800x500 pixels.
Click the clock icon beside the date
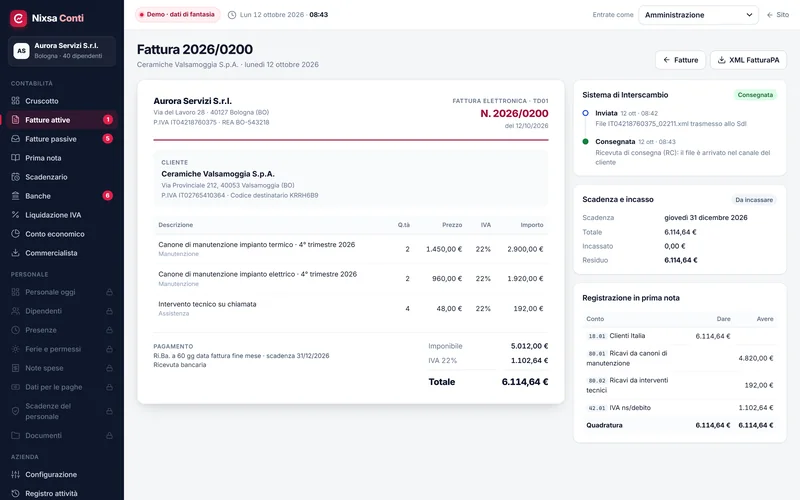click(x=232, y=15)
